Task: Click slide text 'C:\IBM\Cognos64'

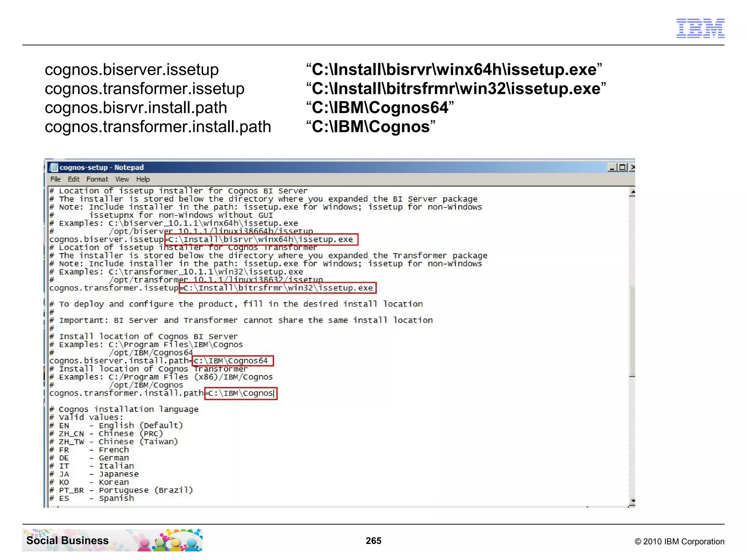Action: coord(380,108)
